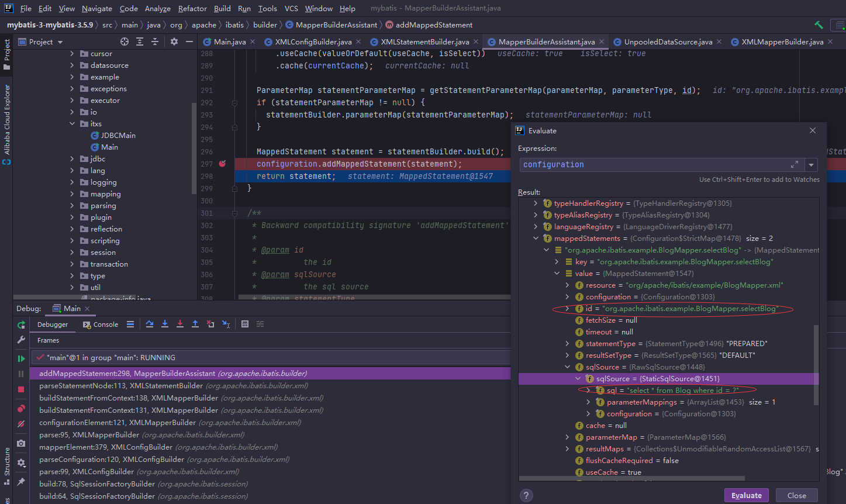The height and width of the screenshot is (504, 846).
Task: Expand the datasource folder
Action: 72,65
